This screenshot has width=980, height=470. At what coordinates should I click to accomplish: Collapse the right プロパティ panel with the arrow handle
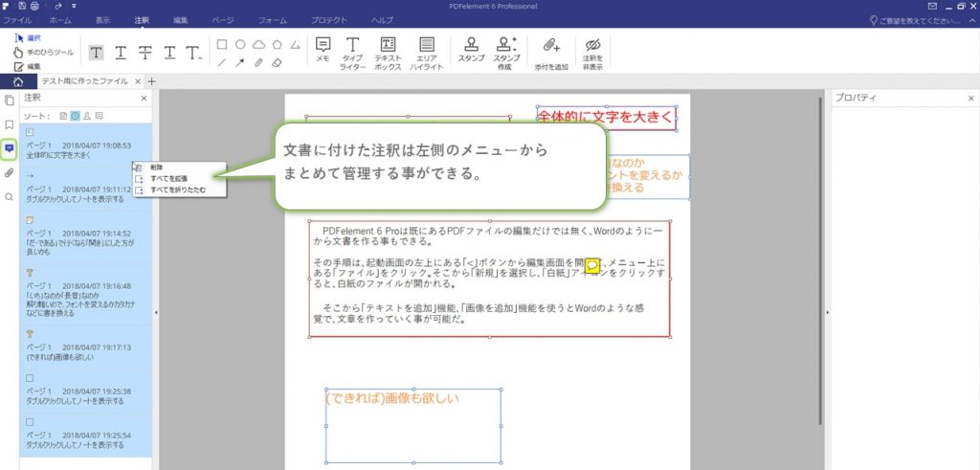point(827,312)
